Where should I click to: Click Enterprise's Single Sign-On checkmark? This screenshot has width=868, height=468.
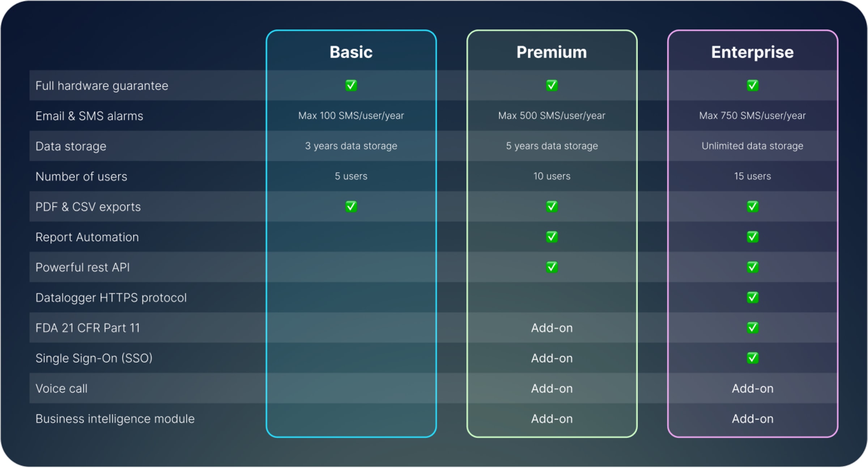(x=752, y=358)
